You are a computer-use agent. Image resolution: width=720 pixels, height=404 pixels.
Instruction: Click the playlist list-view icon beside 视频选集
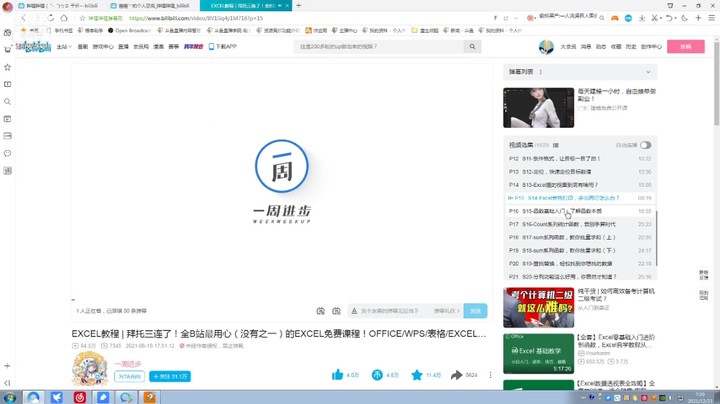click(556, 145)
